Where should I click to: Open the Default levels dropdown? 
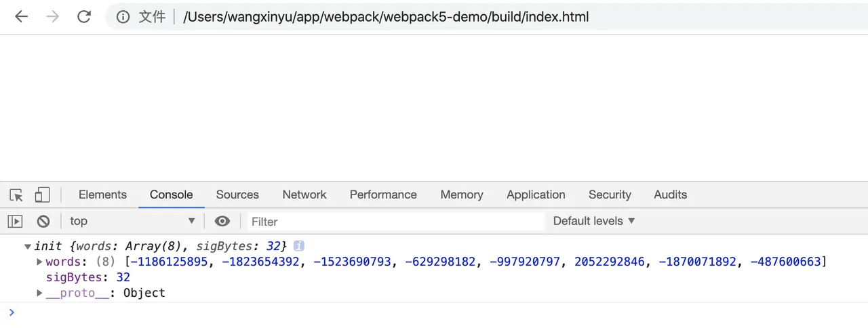tap(594, 221)
